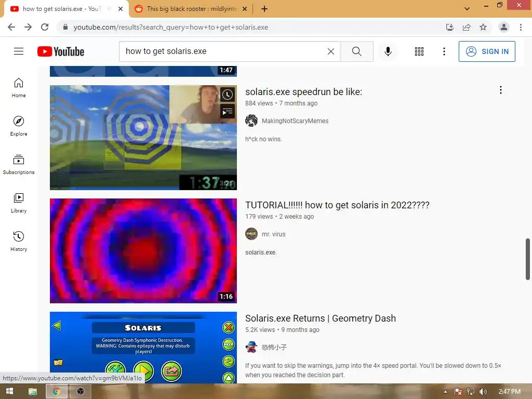Focus the browser address bar URL
Viewport: 532px width, 399px height.
[170, 27]
